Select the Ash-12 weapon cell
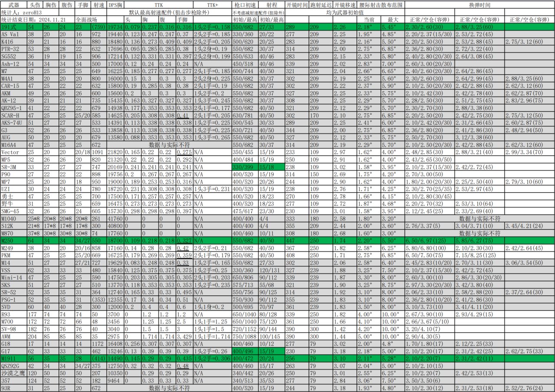This screenshot has width=555, height=392. point(13,63)
